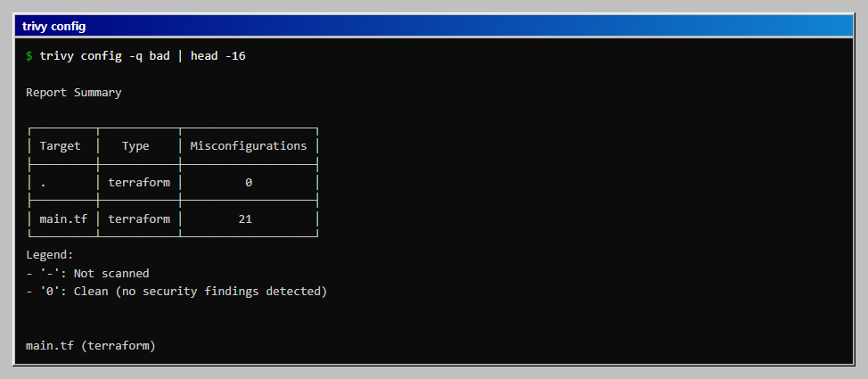The height and width of the screenshot is (379, 868).
Task: Click the 'trivy config' window title
Action: (53, 26)
